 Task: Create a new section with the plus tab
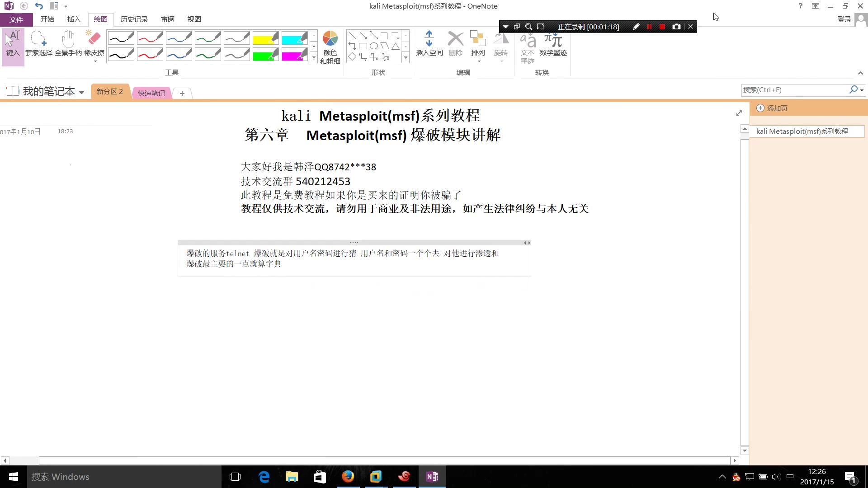pyautogui.click(x=182, y=93)
